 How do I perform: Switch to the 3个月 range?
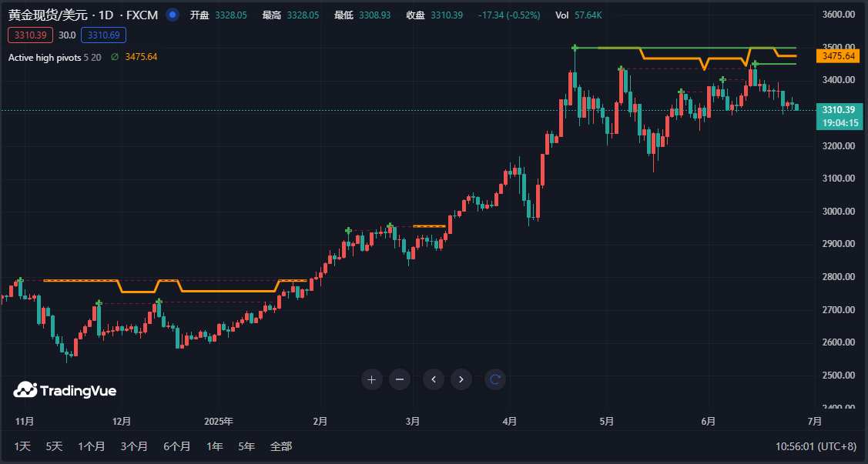click(x=134, y=446)
